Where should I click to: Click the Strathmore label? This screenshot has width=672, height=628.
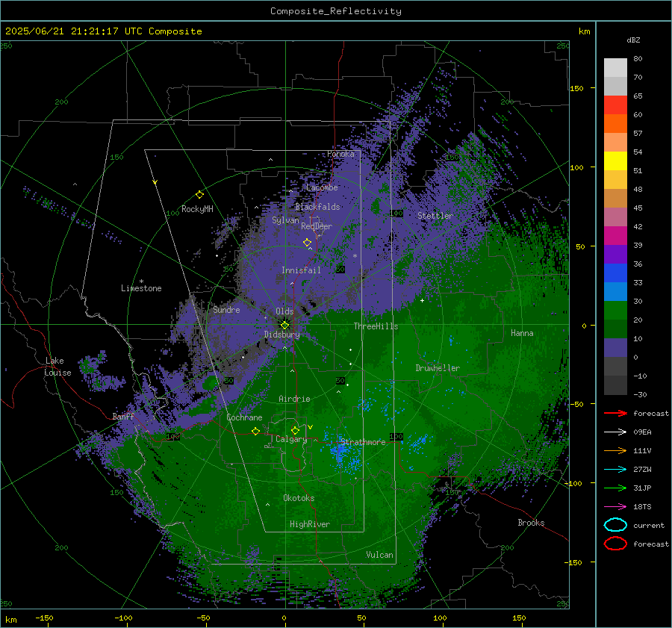click(x=363, y=442)
